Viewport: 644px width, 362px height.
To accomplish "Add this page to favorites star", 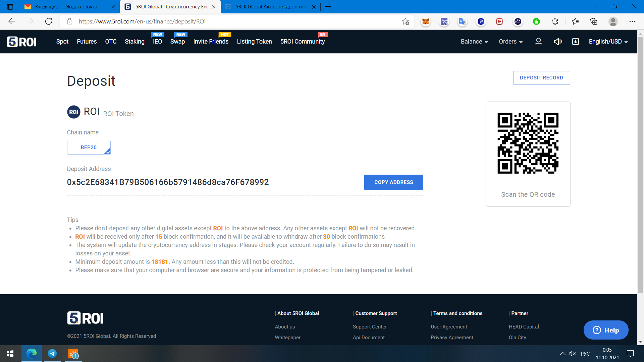I will click(x=406, y=21).
